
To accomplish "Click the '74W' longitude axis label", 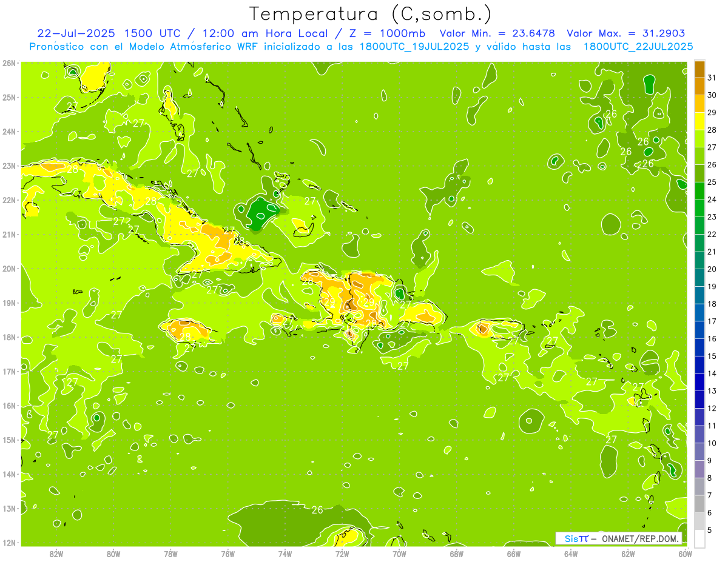I will click(285, 554).
